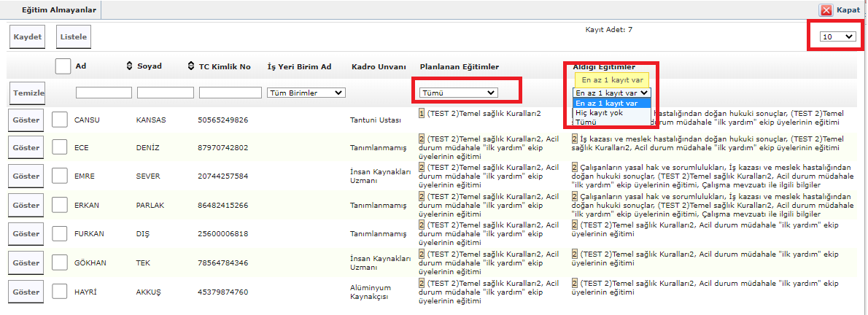Expand the Tüm Birimler dropdown

tap(306, 93)
